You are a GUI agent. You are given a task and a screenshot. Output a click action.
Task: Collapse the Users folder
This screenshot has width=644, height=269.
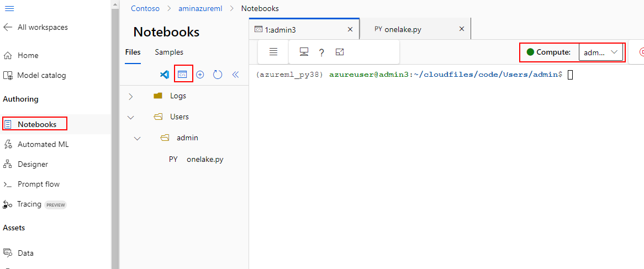tap(130, 117)
